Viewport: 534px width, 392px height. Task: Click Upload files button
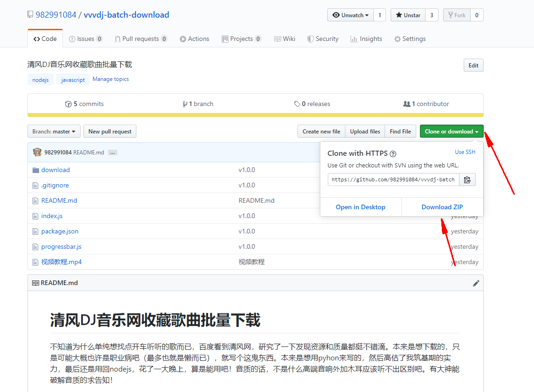[x=365, y=131]
